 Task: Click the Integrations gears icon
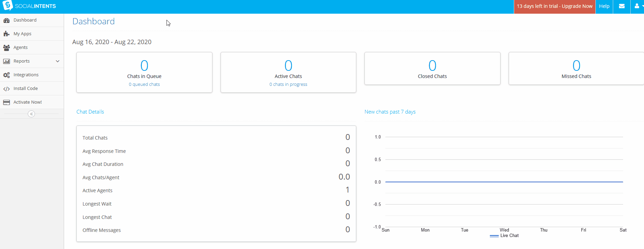click(x=7, y=75)
